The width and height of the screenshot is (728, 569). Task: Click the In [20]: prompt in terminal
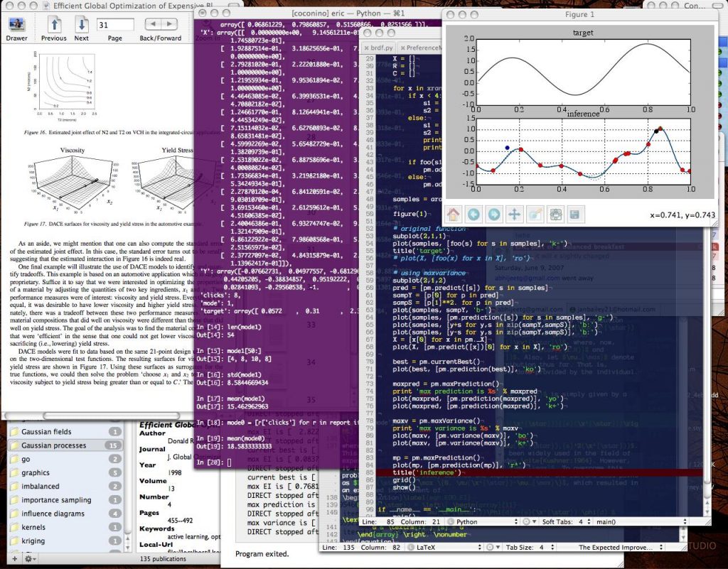[x=210, y=462]
